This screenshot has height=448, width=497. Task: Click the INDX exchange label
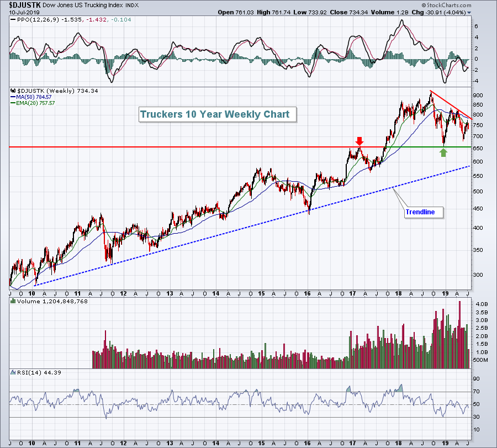pos(132,6)
